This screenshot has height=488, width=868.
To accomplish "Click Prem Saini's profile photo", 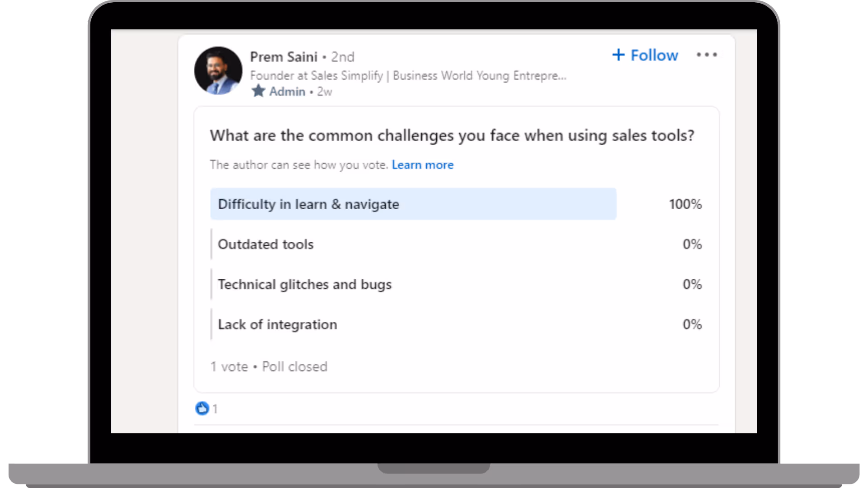I will tap(218, 70).
